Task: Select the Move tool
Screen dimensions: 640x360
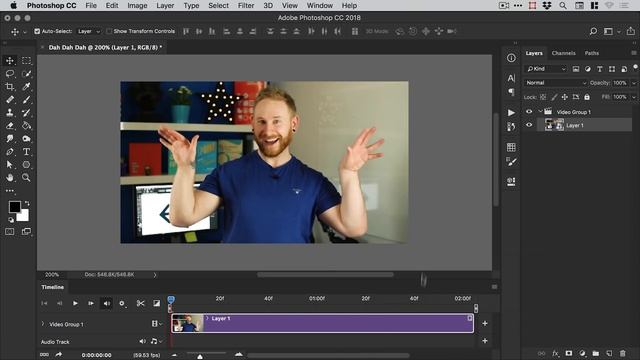Action: pos(10,61)
